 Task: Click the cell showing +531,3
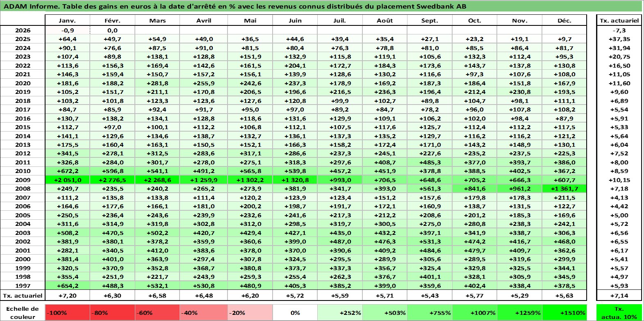(430, 241)
